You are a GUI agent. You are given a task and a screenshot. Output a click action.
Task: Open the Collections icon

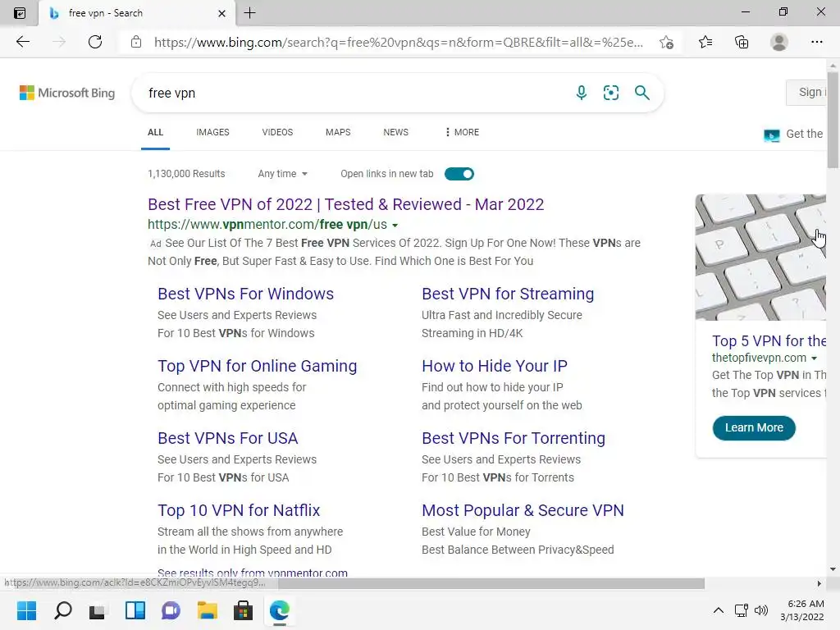point(742,42)
